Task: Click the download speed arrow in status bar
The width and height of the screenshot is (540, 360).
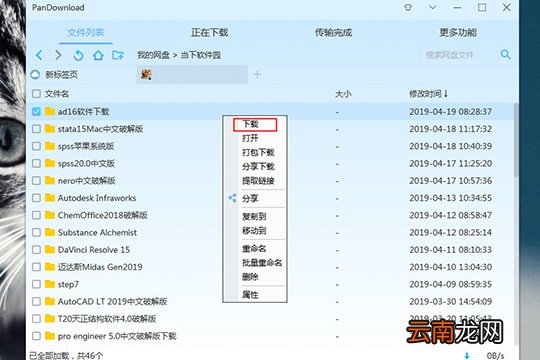Action: pos(467,356)
